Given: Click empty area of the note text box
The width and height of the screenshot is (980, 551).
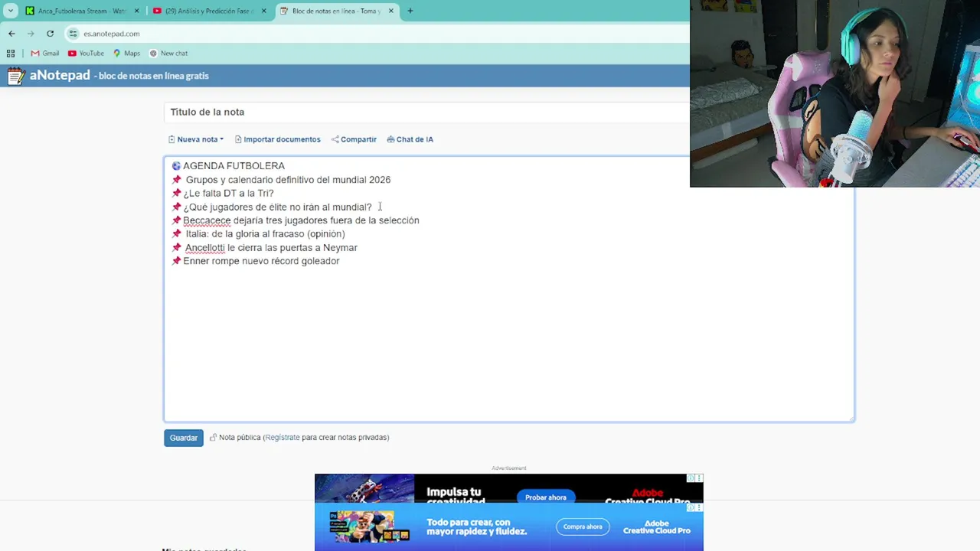Looking at the screenshot, I should (508, 344).
